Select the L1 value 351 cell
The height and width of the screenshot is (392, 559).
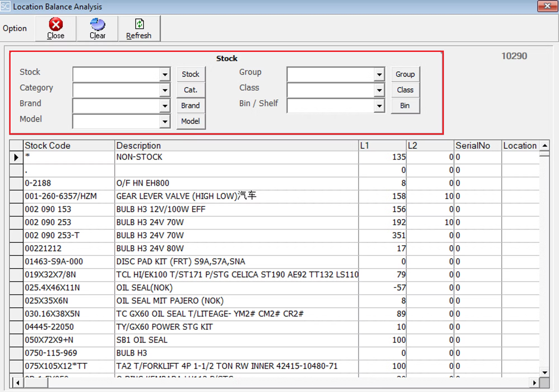(x=382, y=236)
